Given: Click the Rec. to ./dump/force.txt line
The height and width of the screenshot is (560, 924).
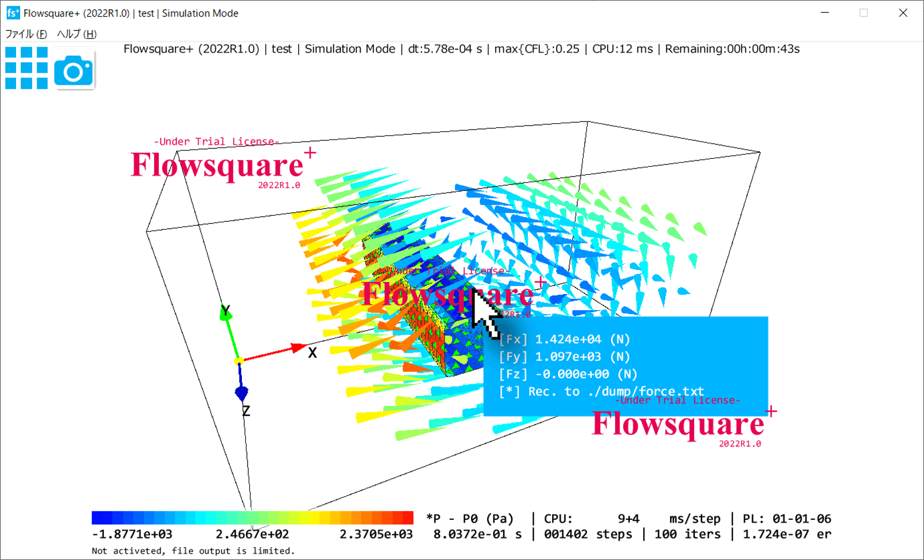Looking at the screenshot, I should click(x=601, y=391).
